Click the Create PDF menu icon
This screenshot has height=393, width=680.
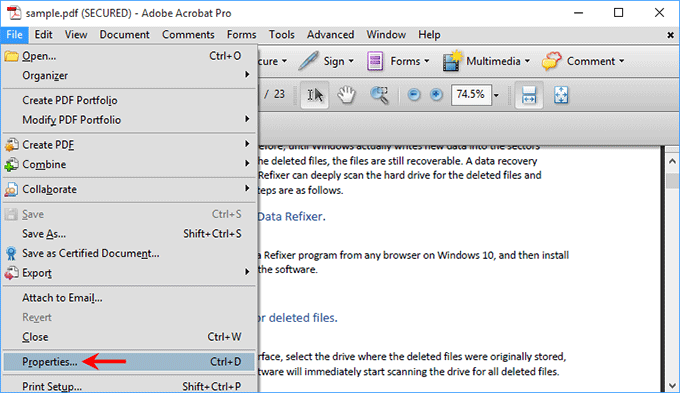coord(11,145)
